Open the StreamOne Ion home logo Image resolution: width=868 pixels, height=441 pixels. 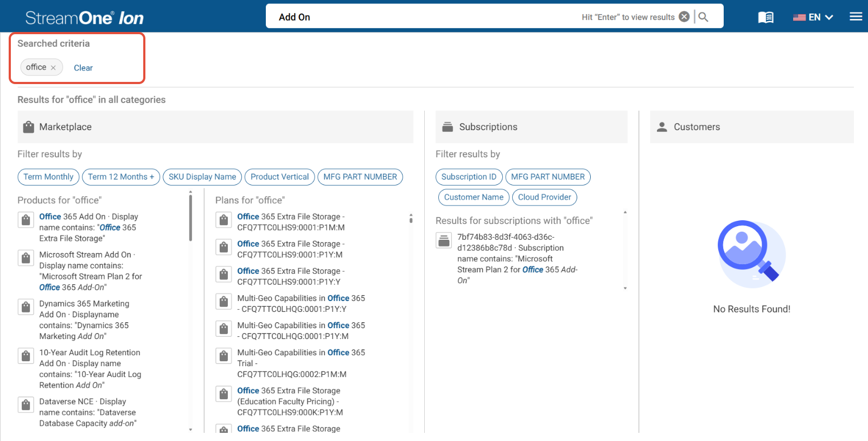85,18
